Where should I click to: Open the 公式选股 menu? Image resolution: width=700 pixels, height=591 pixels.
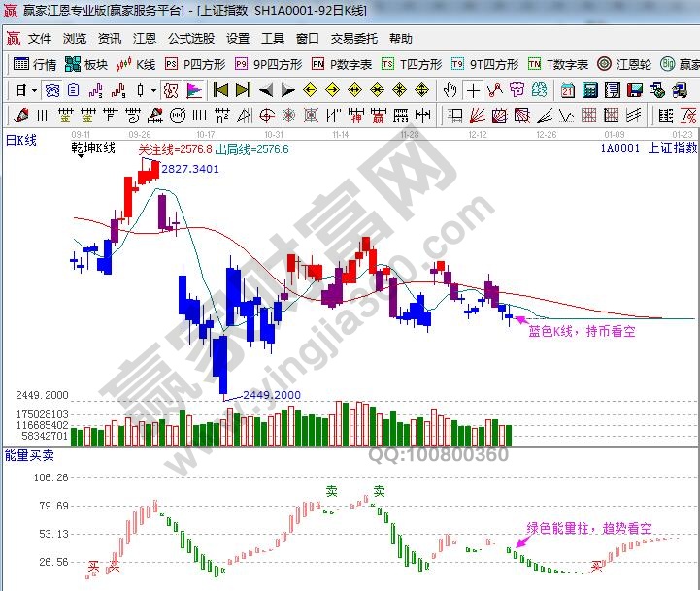[x=190, y=39]
